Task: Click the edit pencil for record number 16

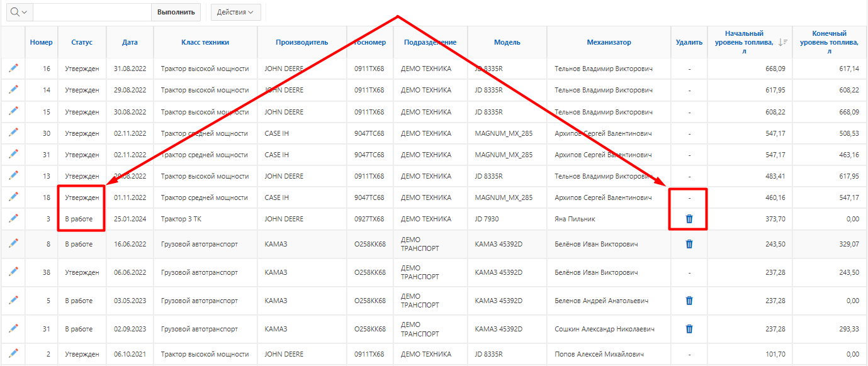Action: click(13, 68)
